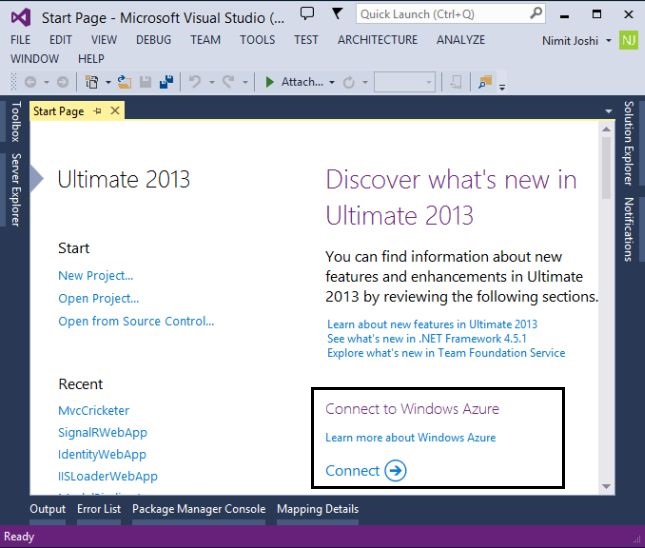This screenshot has height=548, width=645.
Task: Open the WINDOW menu
Action: pyautogui.click(x=35, y=59)
